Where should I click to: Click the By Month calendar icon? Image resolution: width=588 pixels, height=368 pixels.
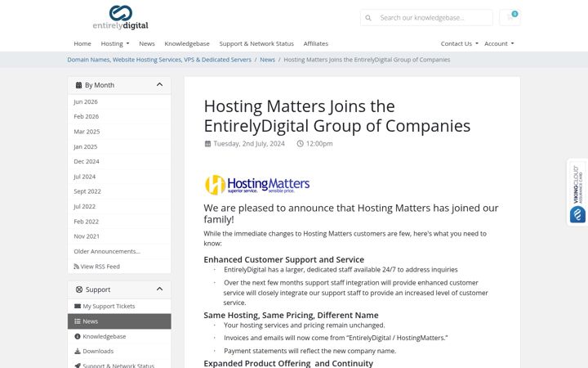point(78,85)
